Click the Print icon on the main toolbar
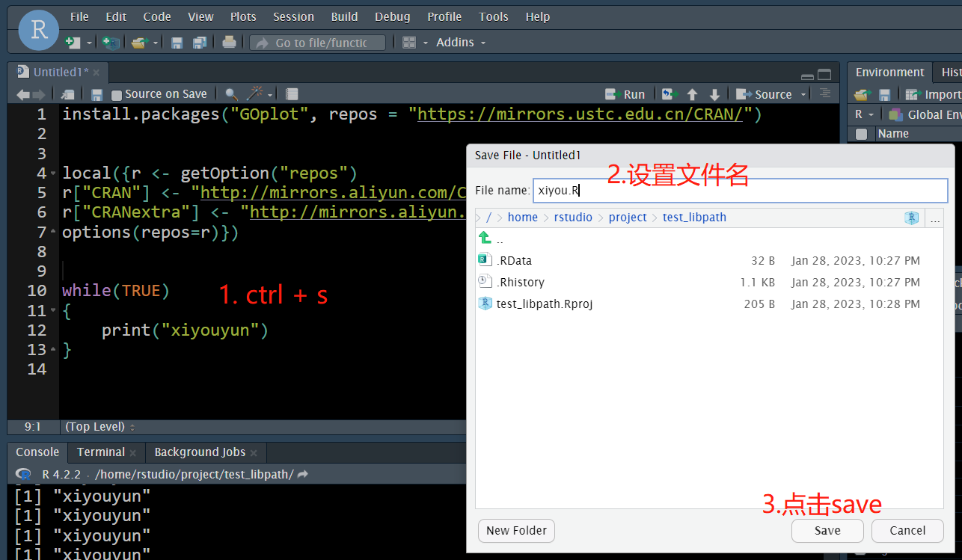Image resolution: width=962 pixels, height=560 pixels. tap(230, 42)
